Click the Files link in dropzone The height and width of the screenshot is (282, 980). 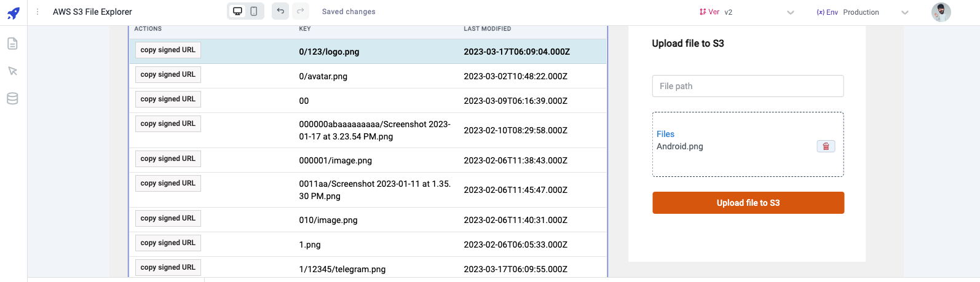coord(665,134)
